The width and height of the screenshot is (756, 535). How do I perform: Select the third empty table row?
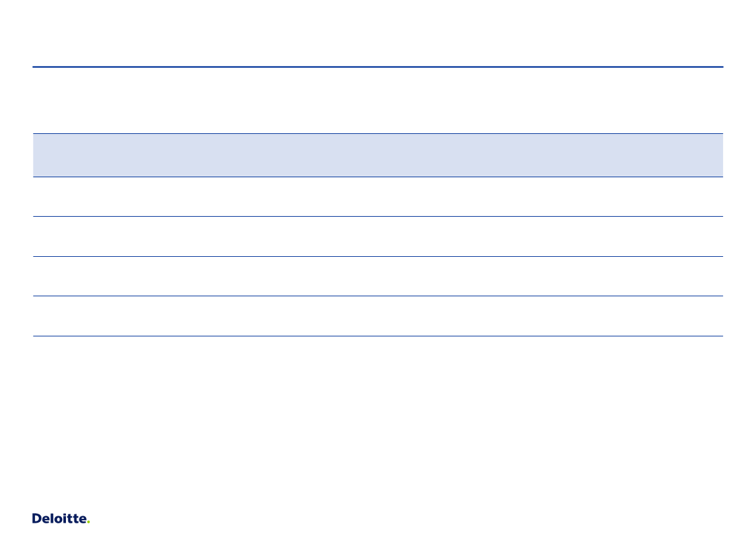378,276
